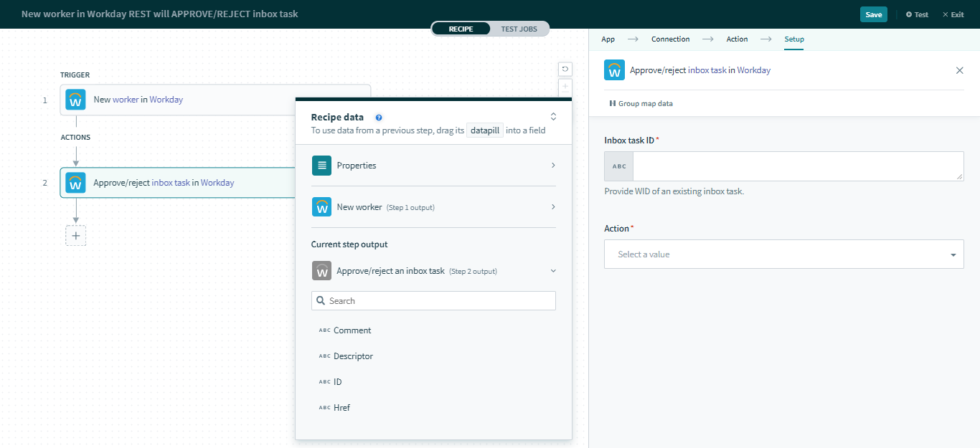
Task: Click the Connection step in the breadcrumb
Action: [x=670, y=39]
